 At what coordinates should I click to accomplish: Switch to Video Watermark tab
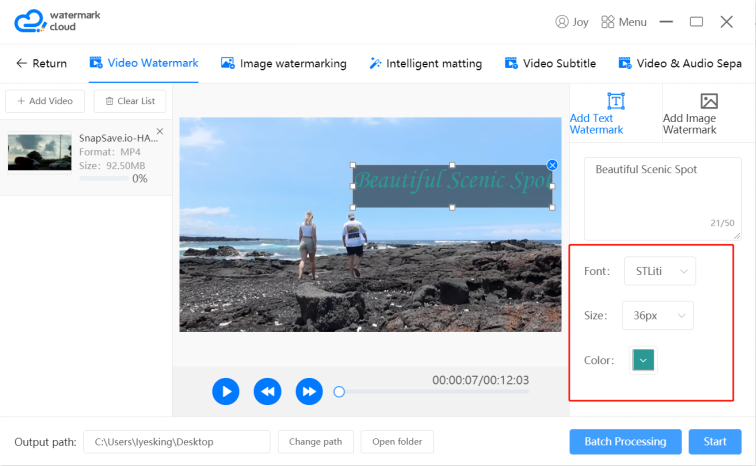[144, 63]
